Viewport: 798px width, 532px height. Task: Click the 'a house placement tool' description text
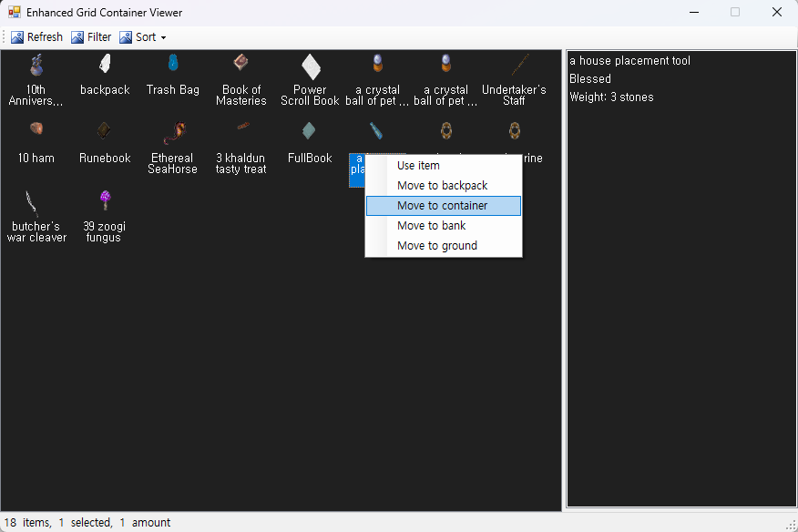[629, 61]
